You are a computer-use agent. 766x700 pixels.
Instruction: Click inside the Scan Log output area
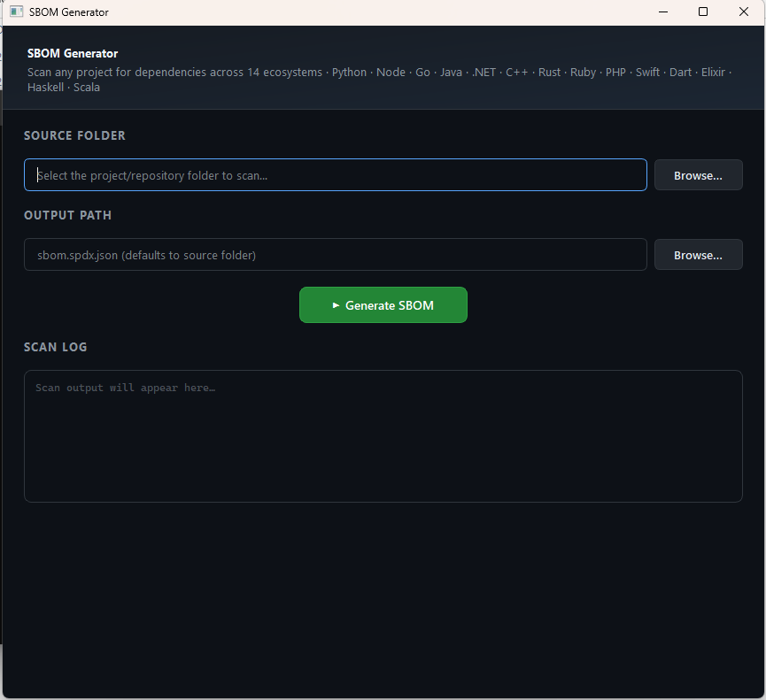click(383, 436)
